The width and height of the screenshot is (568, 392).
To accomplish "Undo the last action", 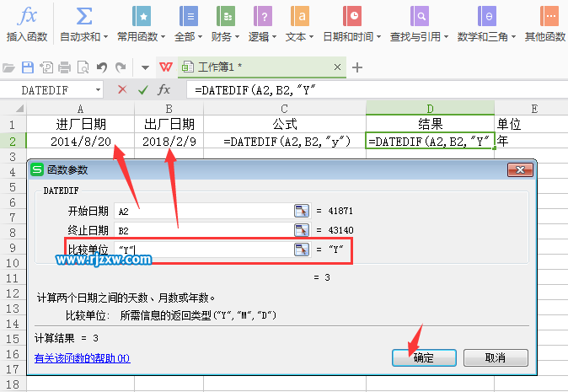I will [x=102, y=67].
